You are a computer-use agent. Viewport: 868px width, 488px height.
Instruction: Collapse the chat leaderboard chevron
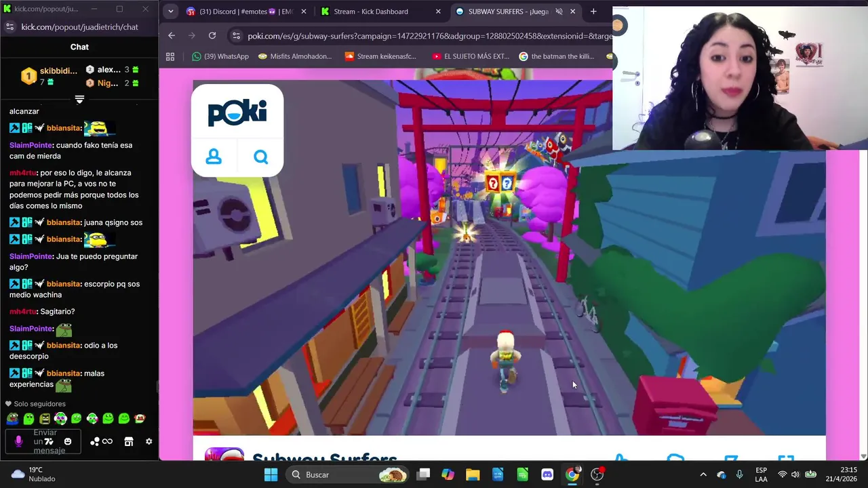coord(79,100)
